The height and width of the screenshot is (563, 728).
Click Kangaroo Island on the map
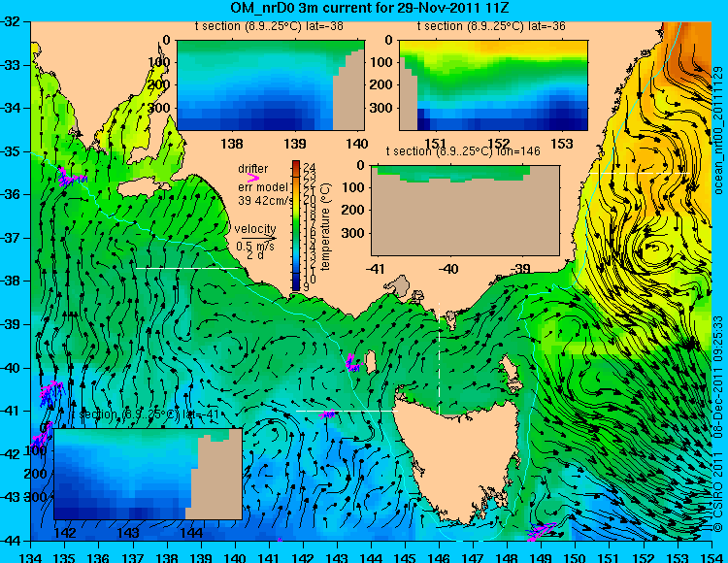[x=143, y=188]
